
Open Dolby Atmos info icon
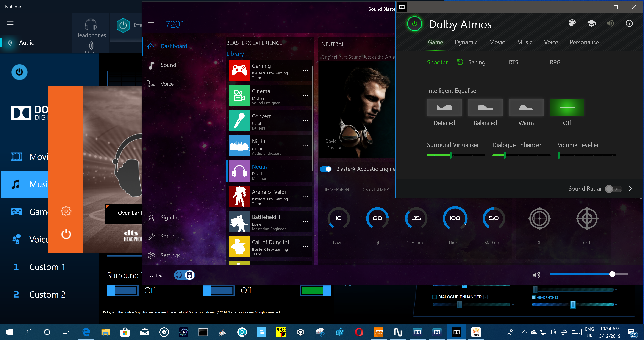coord(629,24)
